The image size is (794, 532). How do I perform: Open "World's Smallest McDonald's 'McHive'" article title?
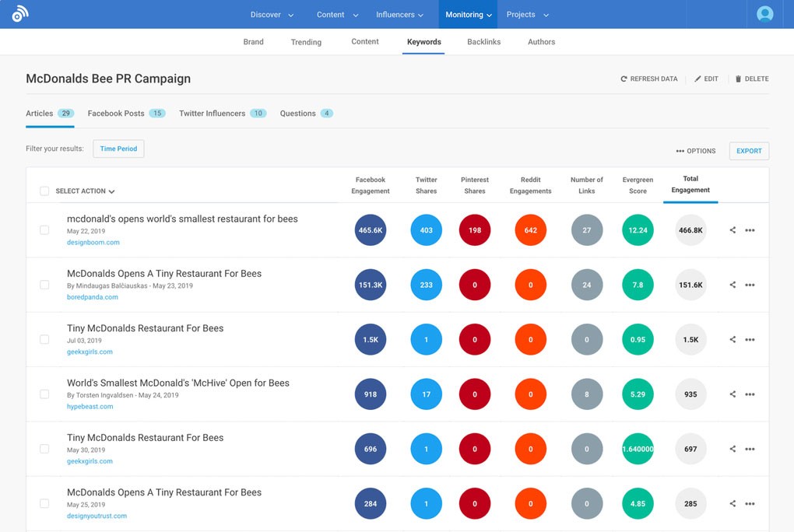(x=177, y=383)
